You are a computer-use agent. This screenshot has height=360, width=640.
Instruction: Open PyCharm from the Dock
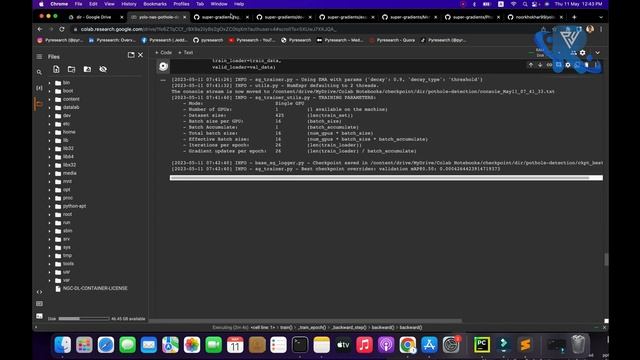point(482,344)
